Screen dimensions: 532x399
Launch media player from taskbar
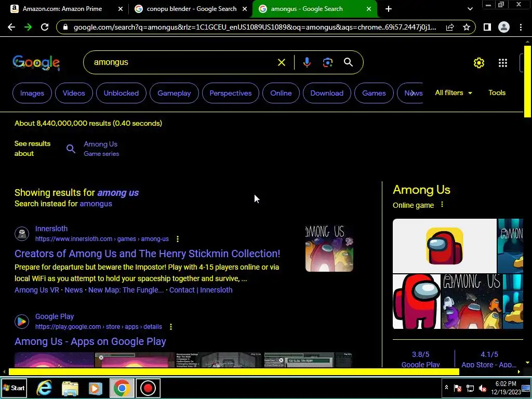tap(96, 388)
